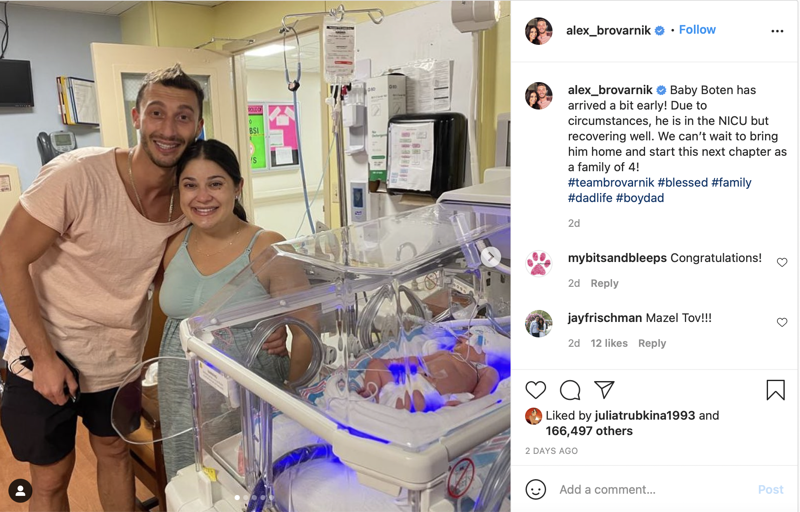
Task: View 166,497 others who liked
Action: [589, 431]
